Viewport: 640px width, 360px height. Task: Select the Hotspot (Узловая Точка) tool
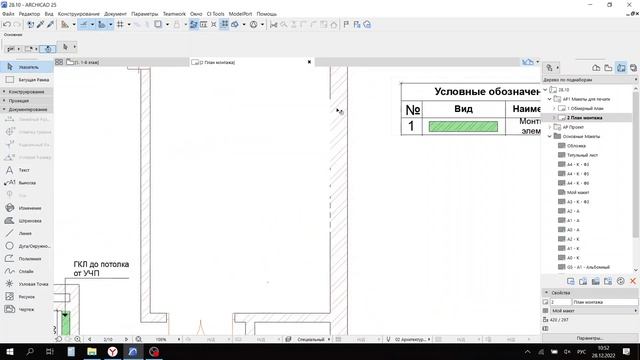[27, 284]
